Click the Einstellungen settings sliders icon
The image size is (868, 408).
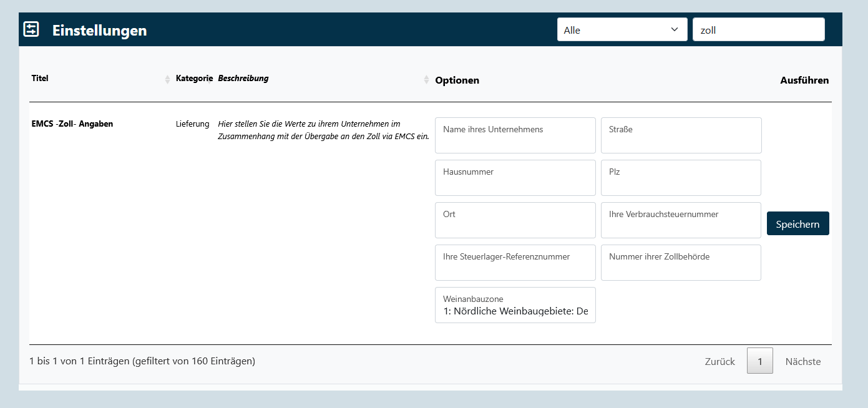tap(31, 29)
